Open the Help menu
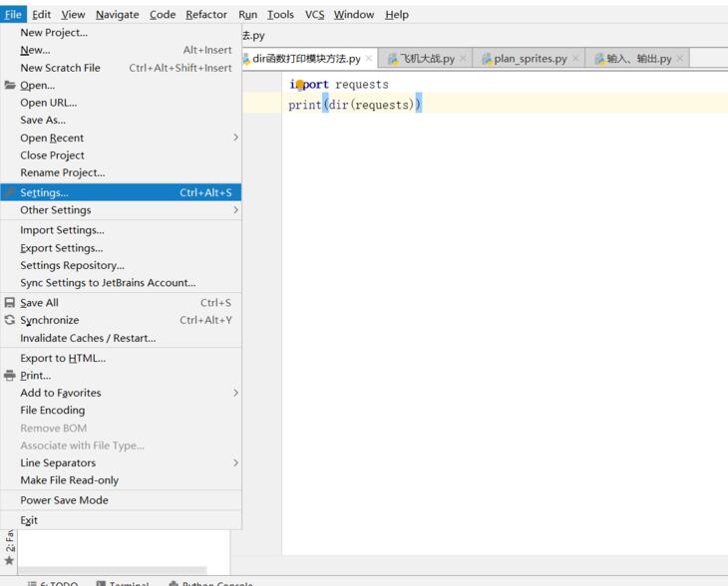Viewport: 728px width, 586px height. [x=397, y=14]
